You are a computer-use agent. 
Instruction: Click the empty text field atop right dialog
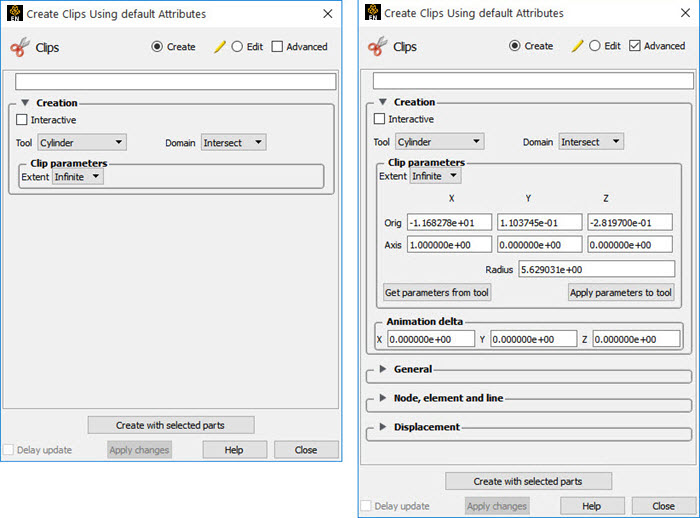pos(533,81)
